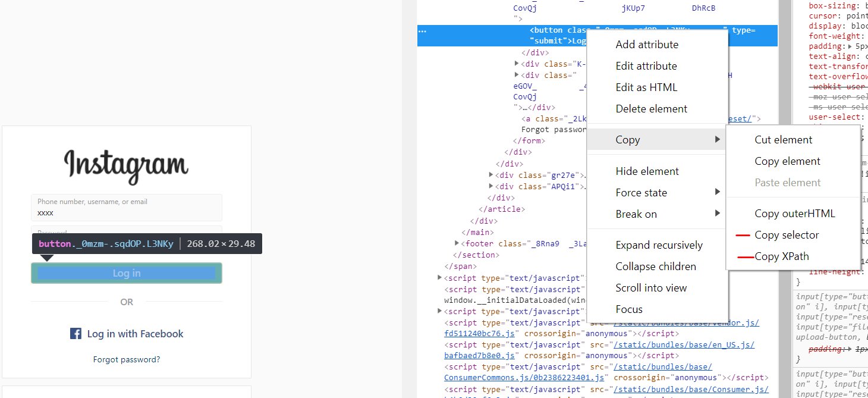Select the </main> closing tag row

tap(477, 232)
